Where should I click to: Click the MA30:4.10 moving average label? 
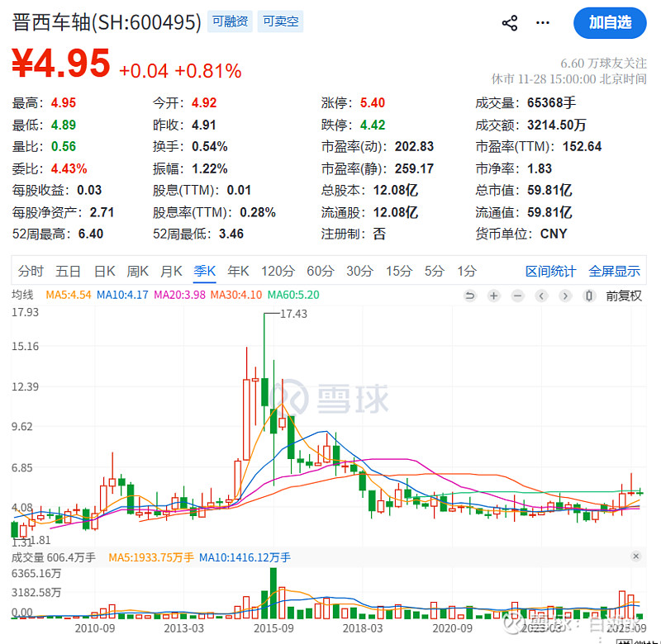tap(236, 295)
